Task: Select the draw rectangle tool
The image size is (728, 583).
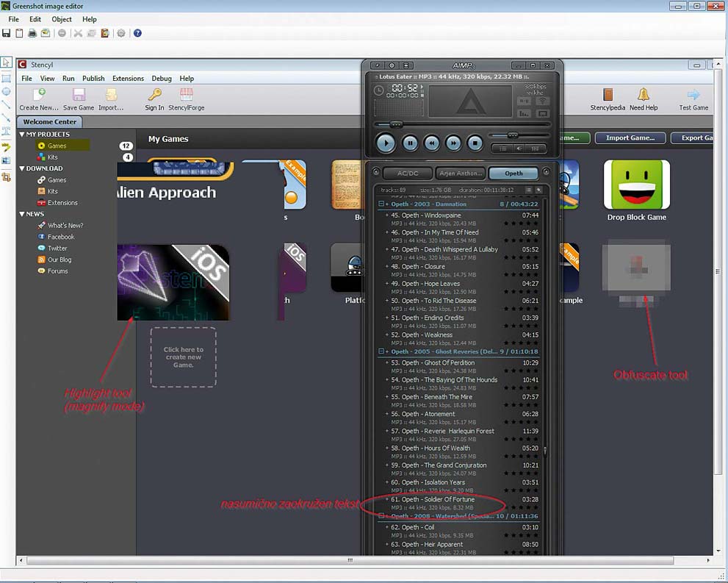Action: (x=6, y=79)
